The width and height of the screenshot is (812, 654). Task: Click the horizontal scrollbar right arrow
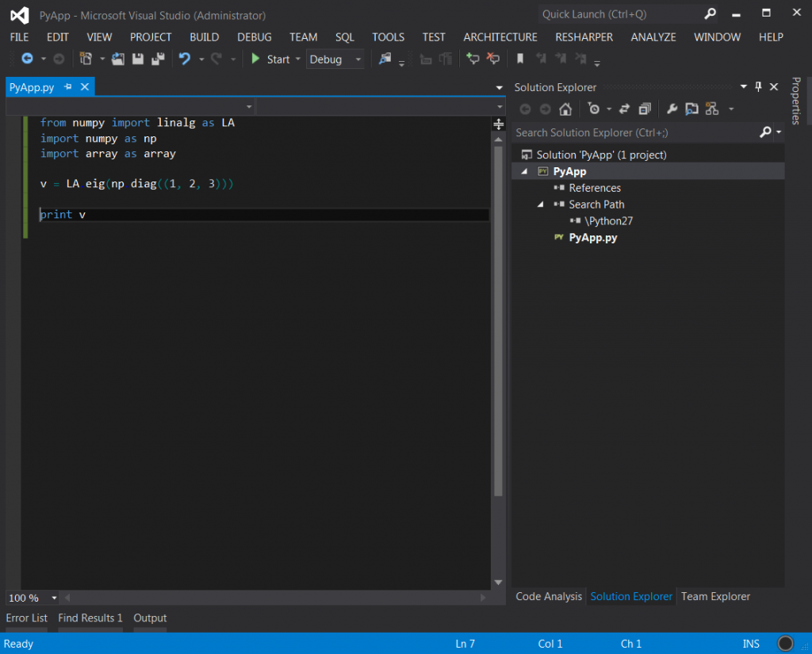coord(483,598)
